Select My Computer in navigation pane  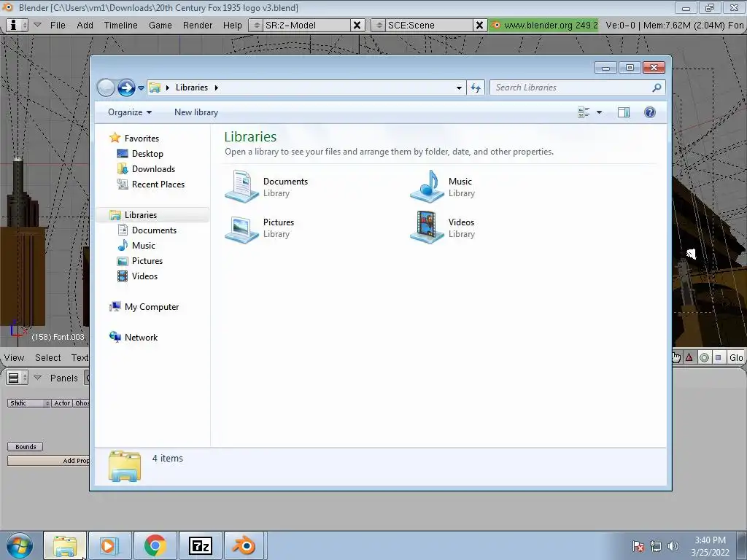click(x=152, y=307)
